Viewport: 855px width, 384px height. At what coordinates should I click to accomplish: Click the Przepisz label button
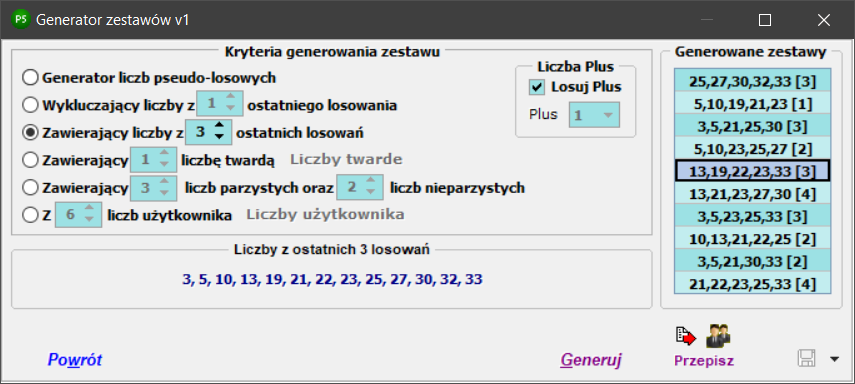point(703,361)
